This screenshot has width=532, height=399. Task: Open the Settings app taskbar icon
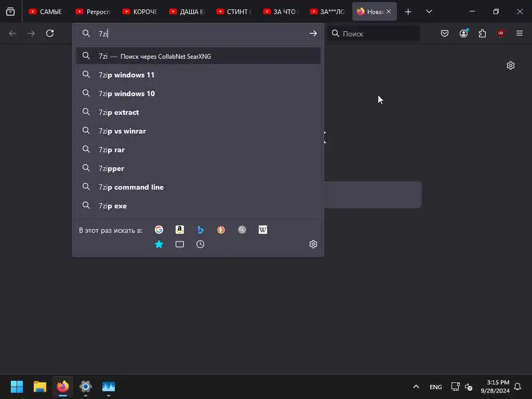(86, 387)
